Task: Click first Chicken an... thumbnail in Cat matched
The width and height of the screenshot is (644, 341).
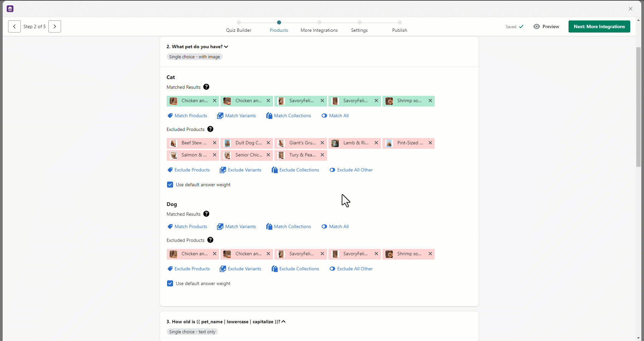Action: 173,101
